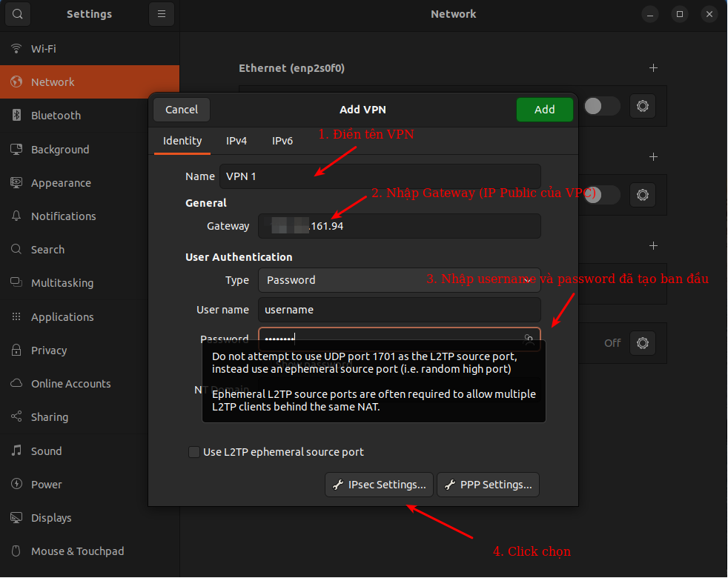Open Displays settings panel
The image size is (728, 578).
(x=90, y=518)
